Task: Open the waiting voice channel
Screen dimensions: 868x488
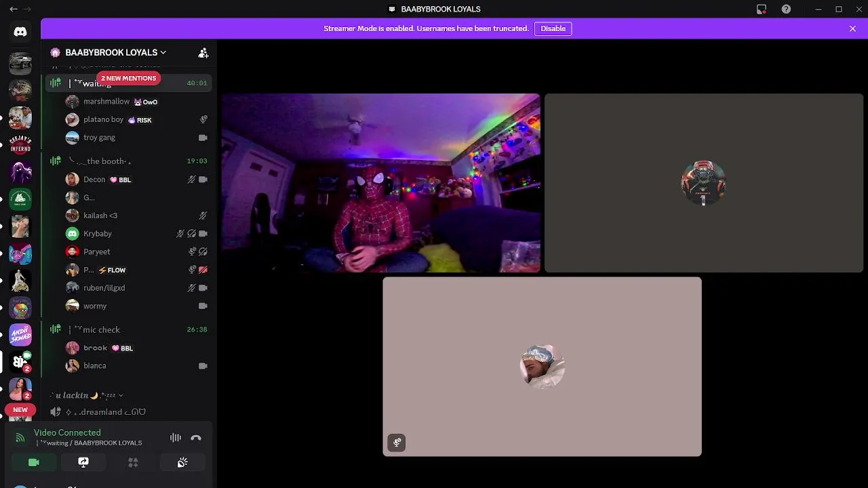Action: (x=129, y=83)
